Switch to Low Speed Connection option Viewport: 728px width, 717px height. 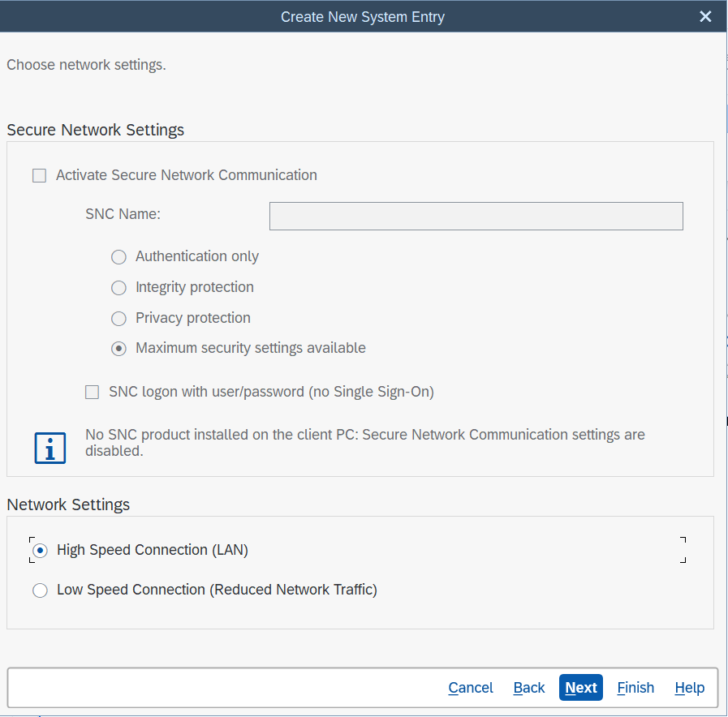click(x=40, y=590)
